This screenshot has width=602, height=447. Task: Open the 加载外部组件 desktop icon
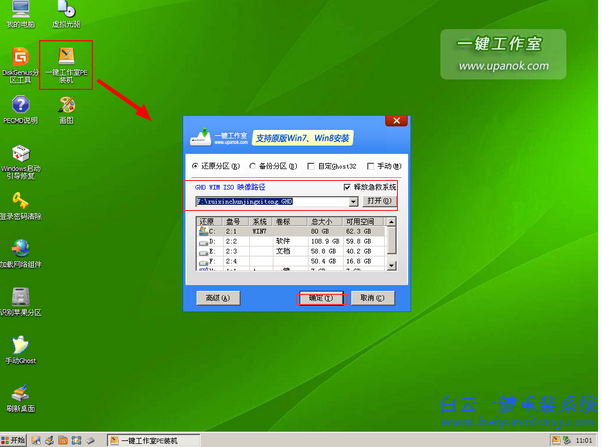click(21, 248)
